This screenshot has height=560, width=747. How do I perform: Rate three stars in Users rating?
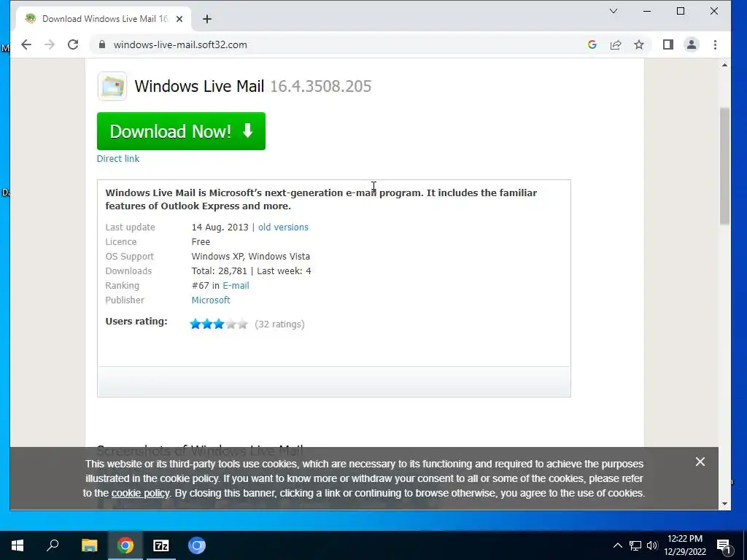click(219, 324)
